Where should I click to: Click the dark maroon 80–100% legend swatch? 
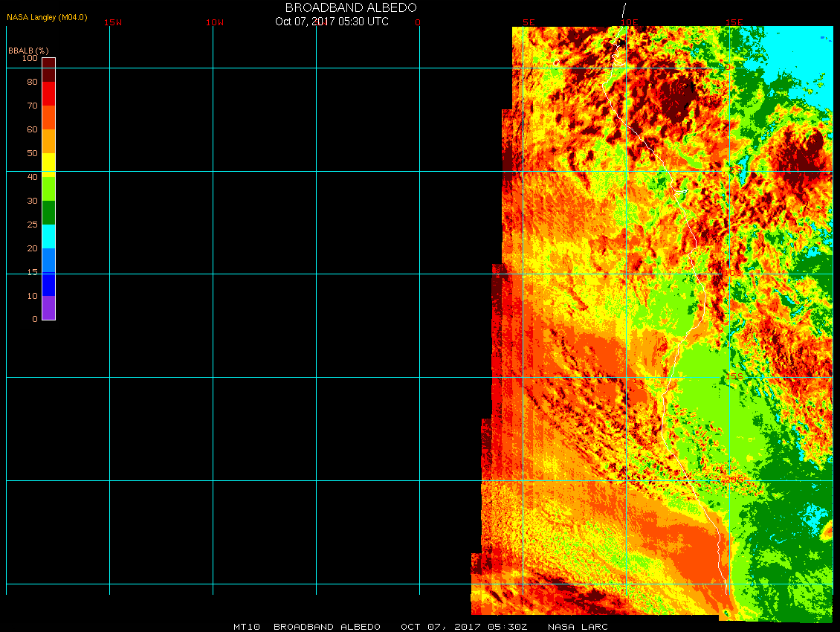[x=48, y=70]
